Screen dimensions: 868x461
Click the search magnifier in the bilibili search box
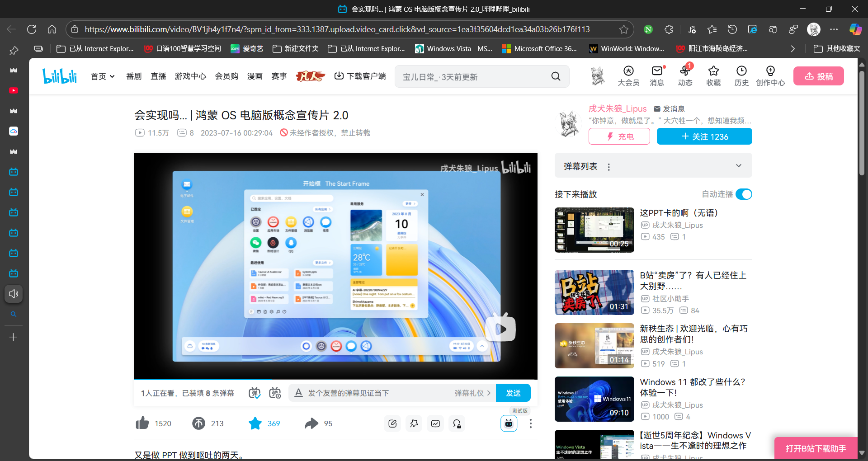556,76
